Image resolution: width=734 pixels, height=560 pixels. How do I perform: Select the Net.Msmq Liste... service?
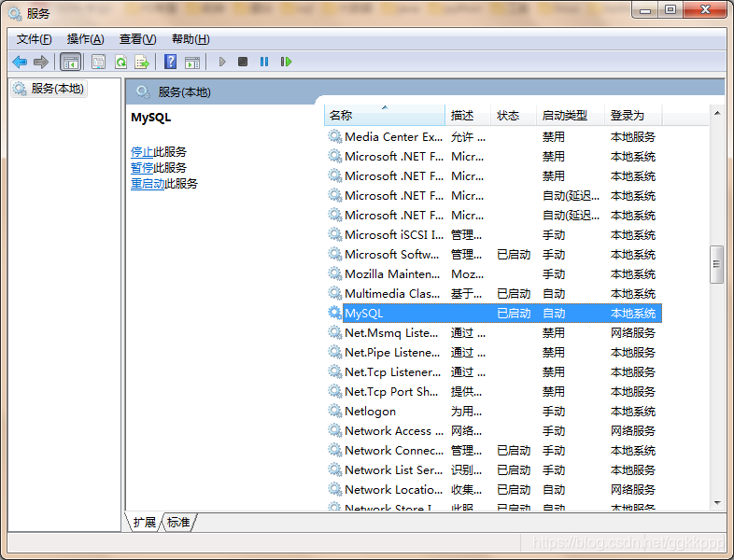pyautogui.click(x=494, y=332)
